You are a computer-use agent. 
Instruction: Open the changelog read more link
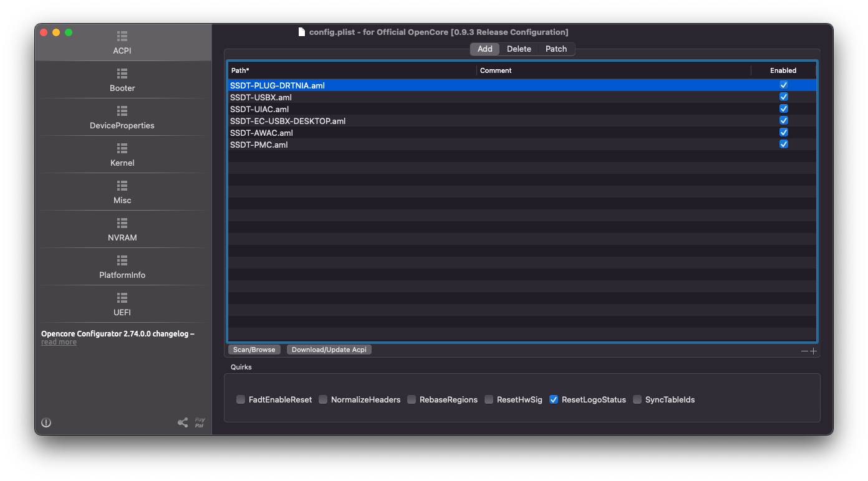tap(59, 342)
